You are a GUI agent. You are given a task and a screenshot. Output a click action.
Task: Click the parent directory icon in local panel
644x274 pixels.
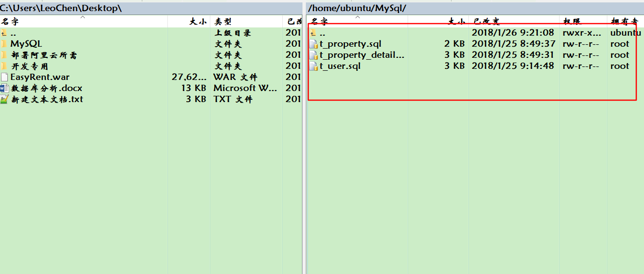pos(4,33)
